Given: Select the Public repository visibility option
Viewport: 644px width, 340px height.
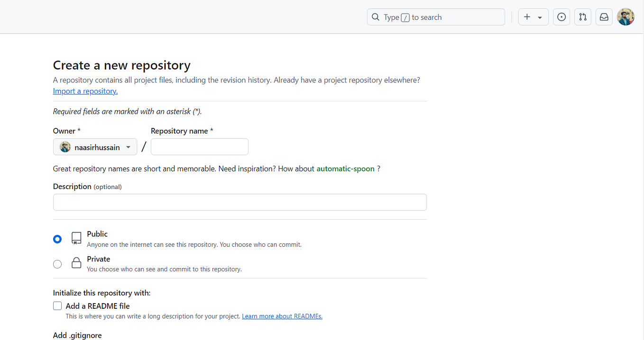Looking at the screenshot, I should pos(57,239).
